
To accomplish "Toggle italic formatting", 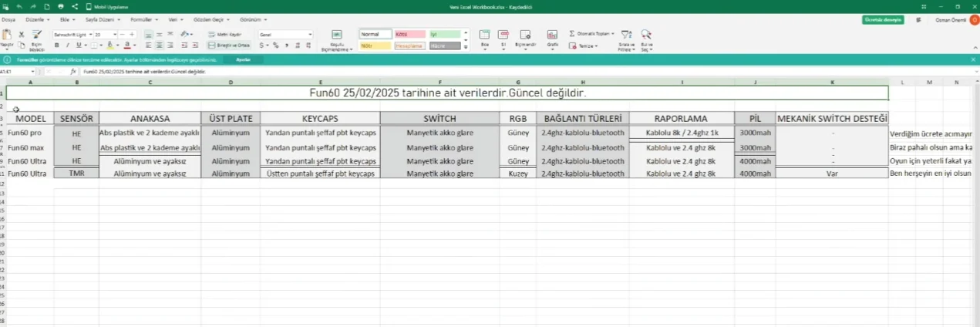I will (x=68, y=46).
